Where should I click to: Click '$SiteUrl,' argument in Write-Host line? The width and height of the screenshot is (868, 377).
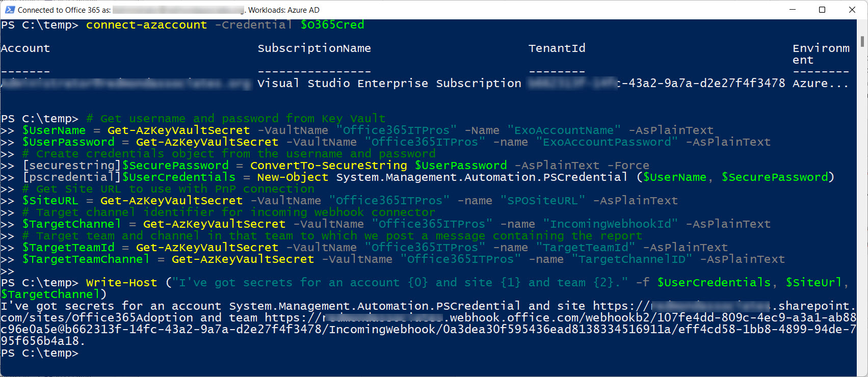pyautogui.click(x=817, y=283)
